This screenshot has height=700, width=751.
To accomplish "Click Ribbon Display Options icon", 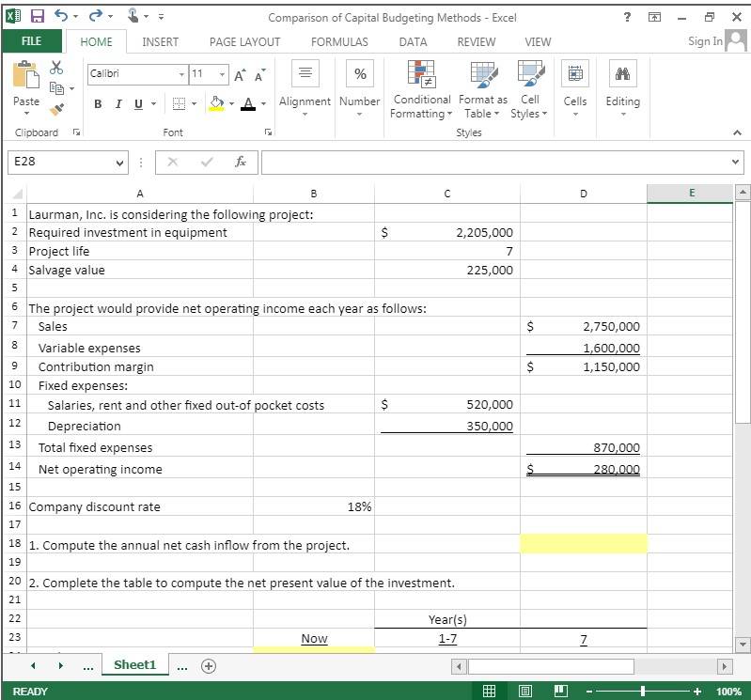I will point(654,17).
